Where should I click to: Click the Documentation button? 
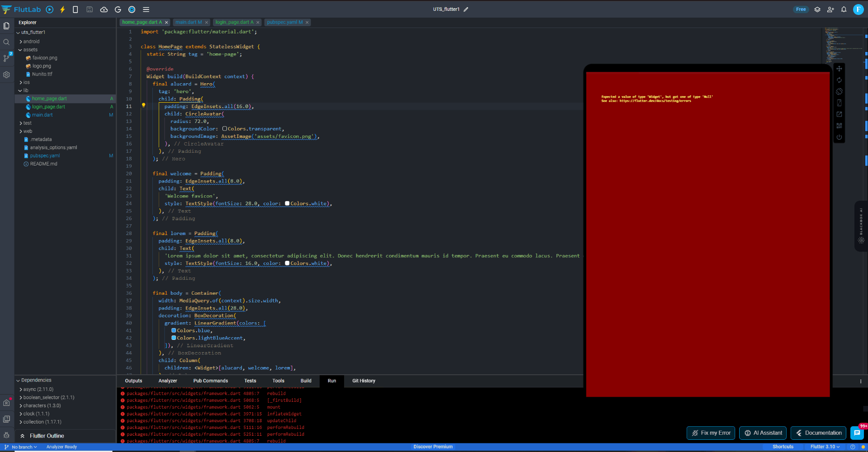[x=818, y=433]
